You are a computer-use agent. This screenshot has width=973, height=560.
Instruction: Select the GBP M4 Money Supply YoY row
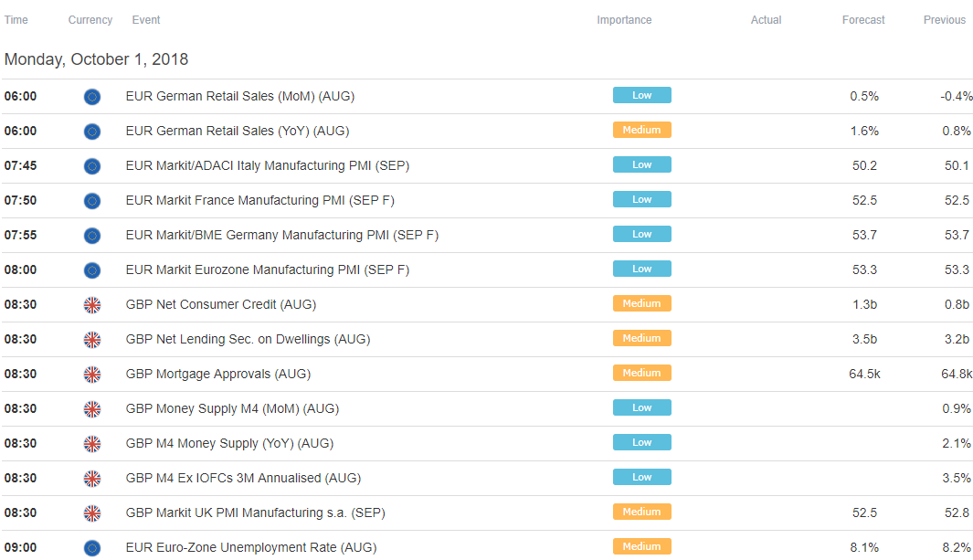pyautogui.click(x=487, y=443)
